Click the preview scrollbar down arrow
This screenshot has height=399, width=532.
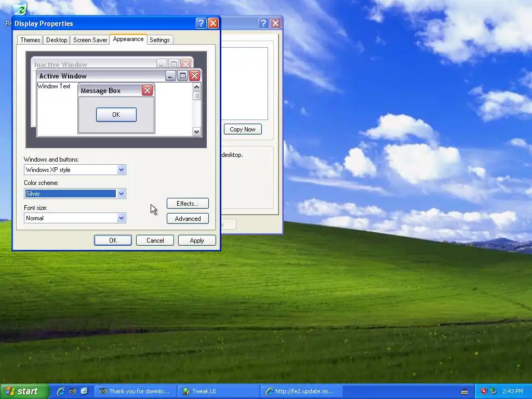coord(197,131)
